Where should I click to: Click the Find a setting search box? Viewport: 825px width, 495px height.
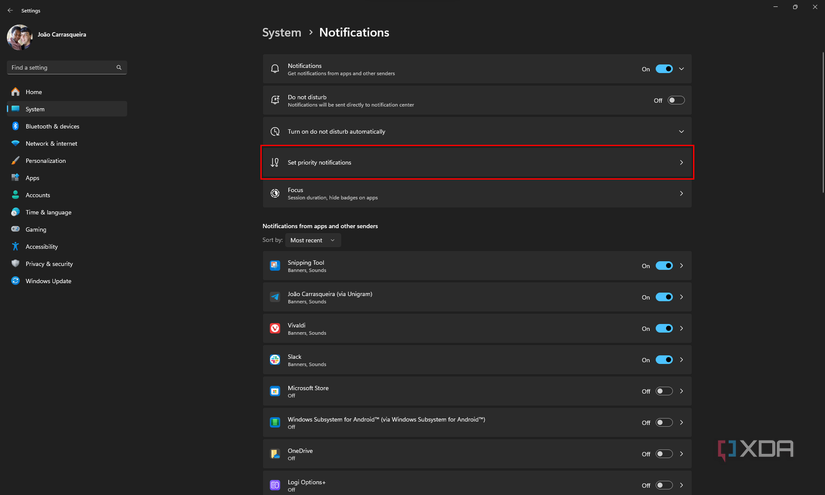pos(60,68)
